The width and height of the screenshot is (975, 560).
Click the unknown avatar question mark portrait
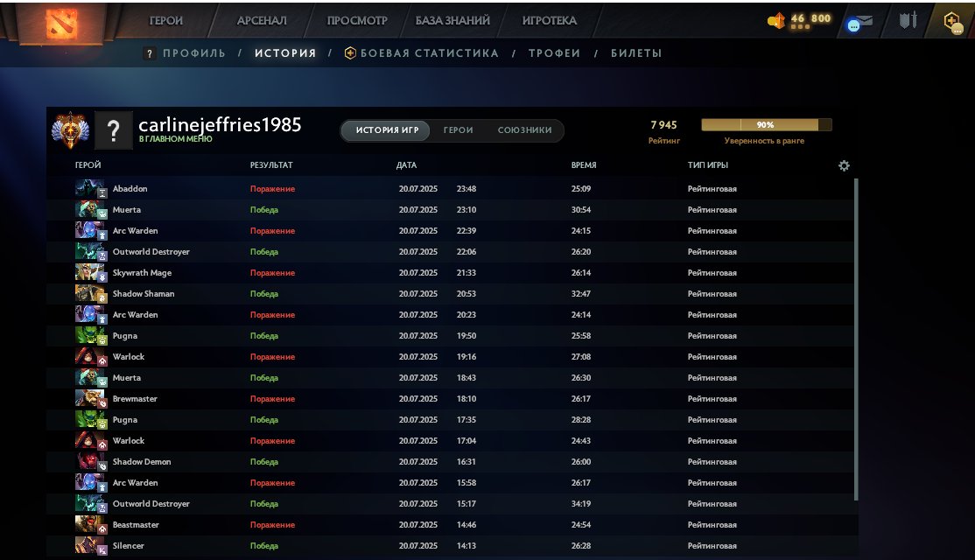[113, 130]
